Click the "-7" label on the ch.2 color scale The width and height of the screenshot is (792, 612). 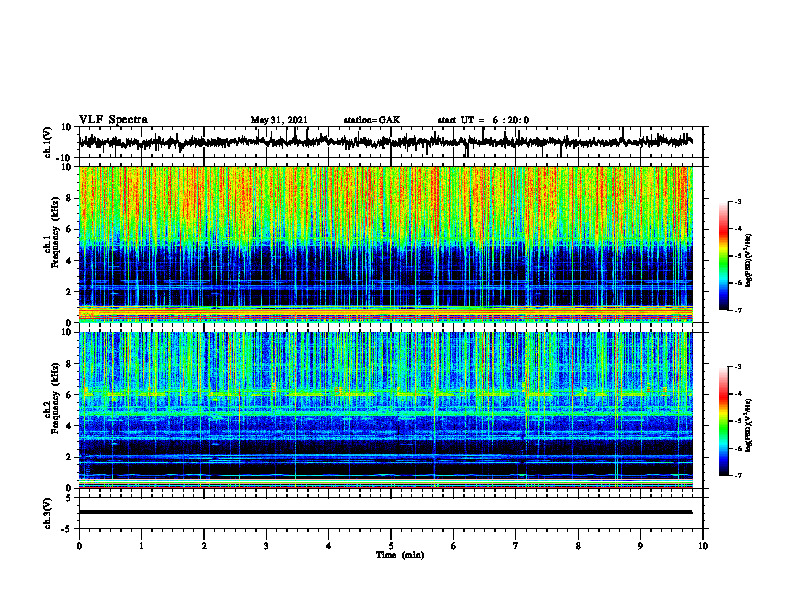coord(738,475)
